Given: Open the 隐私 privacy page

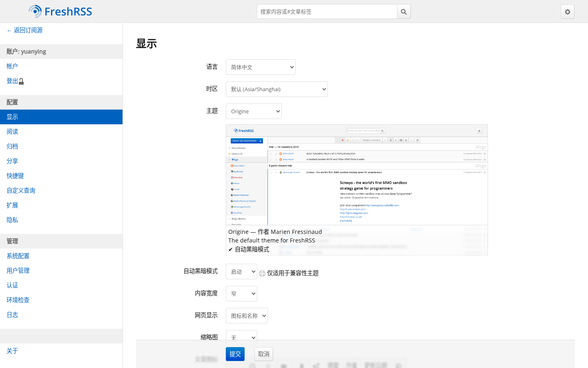Looking at the screenshot, I should point(61,220).
